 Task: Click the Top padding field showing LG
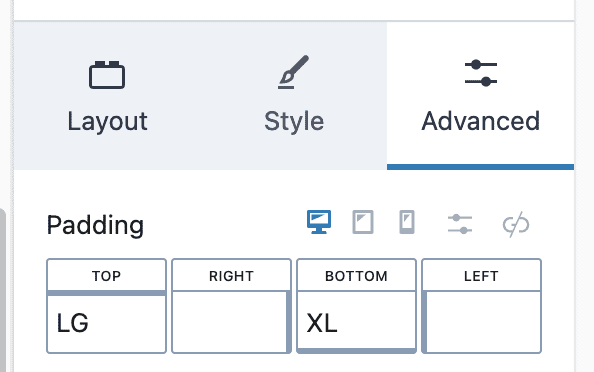pos(106,322)
